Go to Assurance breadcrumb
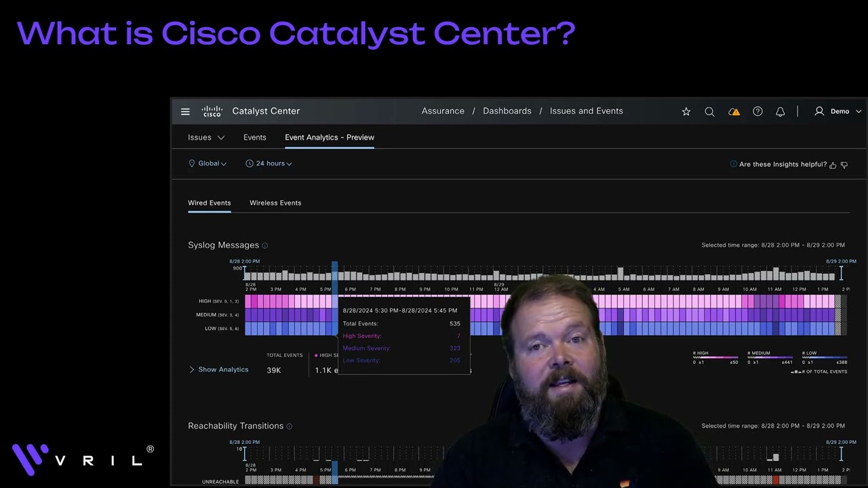Viewport: 868px width, 488px height. pyautogui.click(x=443, y=111)
